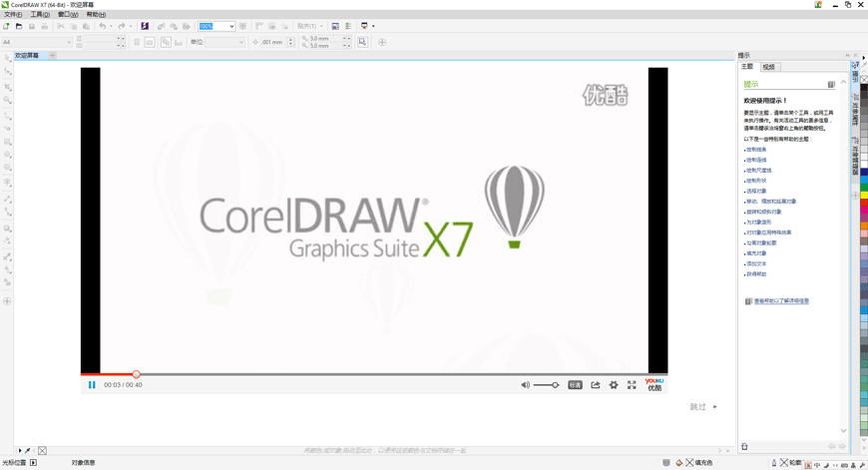
Task: Click the Youku logo in player
Action: pyautogui.click(x=654, y=384)
